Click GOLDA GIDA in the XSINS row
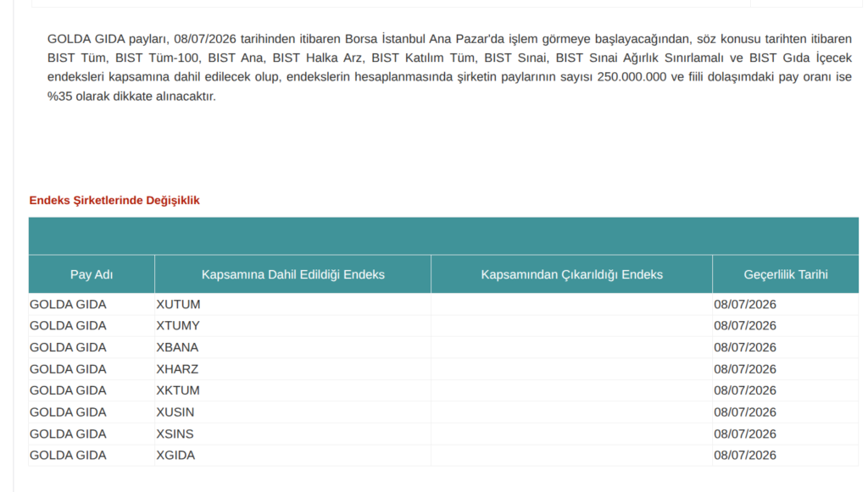Viewport: 868px width, 492px height. pos(68,434)
